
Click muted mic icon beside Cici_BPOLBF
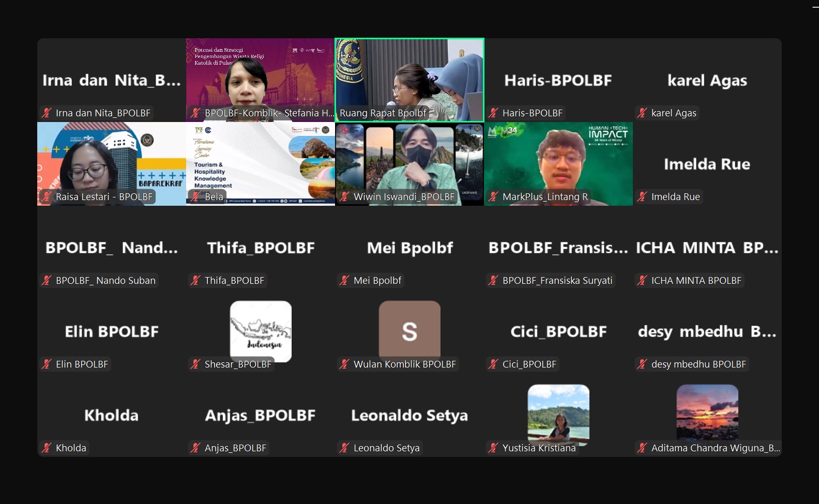tap(493, 364)
